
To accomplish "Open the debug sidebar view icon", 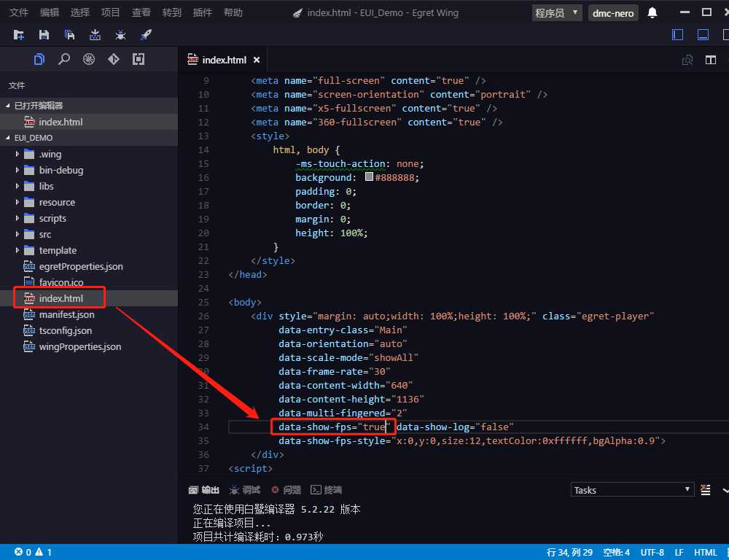I will click(89, 59).
